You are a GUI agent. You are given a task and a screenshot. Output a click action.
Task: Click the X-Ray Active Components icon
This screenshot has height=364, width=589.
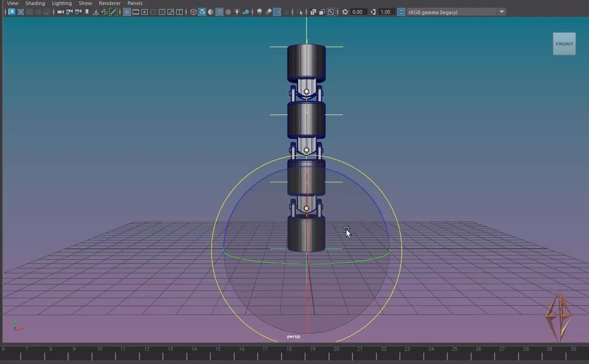[322, 12]
